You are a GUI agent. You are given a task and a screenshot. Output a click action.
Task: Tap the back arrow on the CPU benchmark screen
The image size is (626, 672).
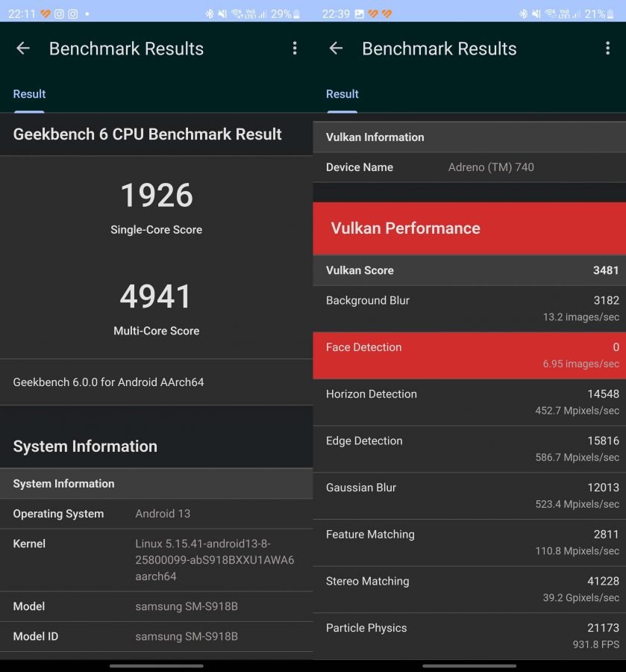click(x=23, y=49)
